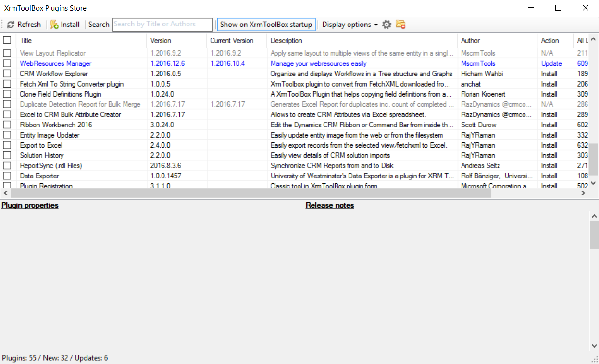This screenshot has height=364, width=599.
Task: Check the Solution History checkbox
Action: coord(7,155)
